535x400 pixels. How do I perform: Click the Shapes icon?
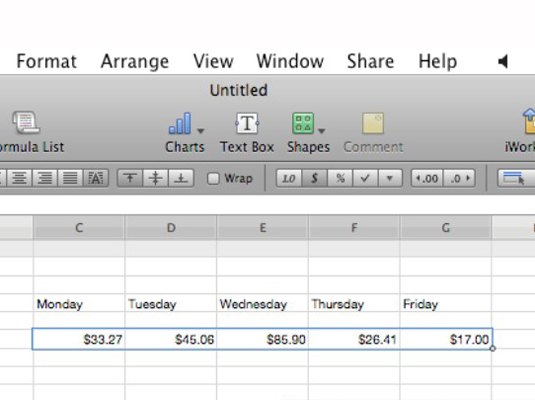pos(303,123)
